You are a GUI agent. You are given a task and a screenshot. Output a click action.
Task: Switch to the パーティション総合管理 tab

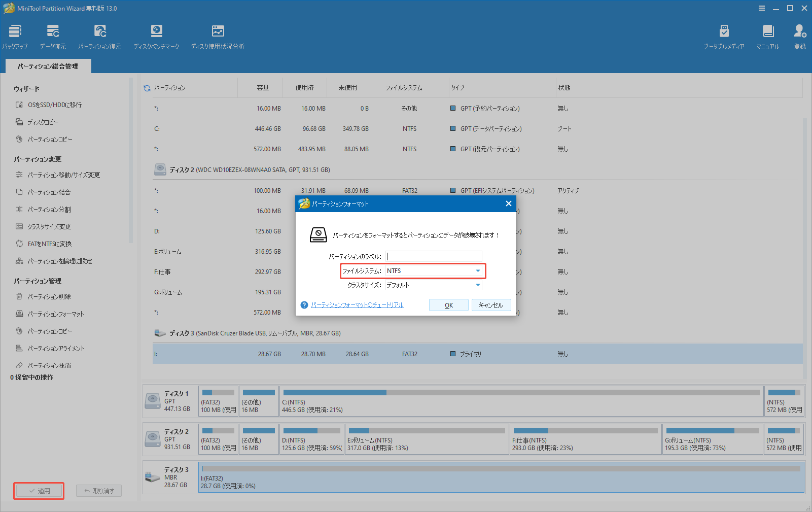point(48,66)
